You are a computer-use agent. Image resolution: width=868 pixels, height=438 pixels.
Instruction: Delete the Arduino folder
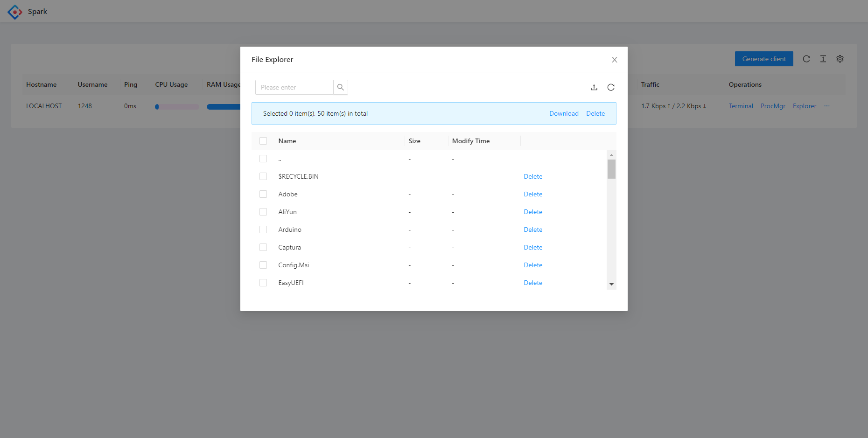pyautogui.click(x=533, y=229)
